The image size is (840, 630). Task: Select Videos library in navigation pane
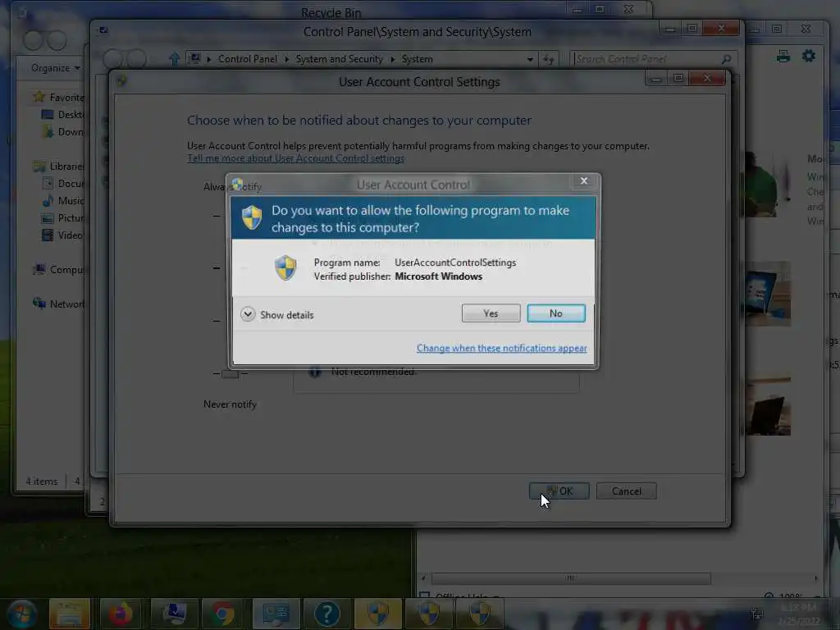[63, 235]
